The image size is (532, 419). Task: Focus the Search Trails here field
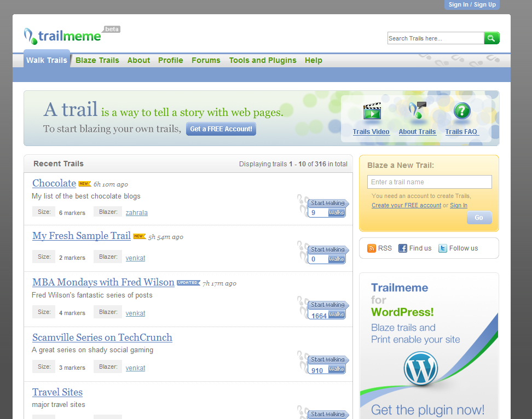point(436,38)
